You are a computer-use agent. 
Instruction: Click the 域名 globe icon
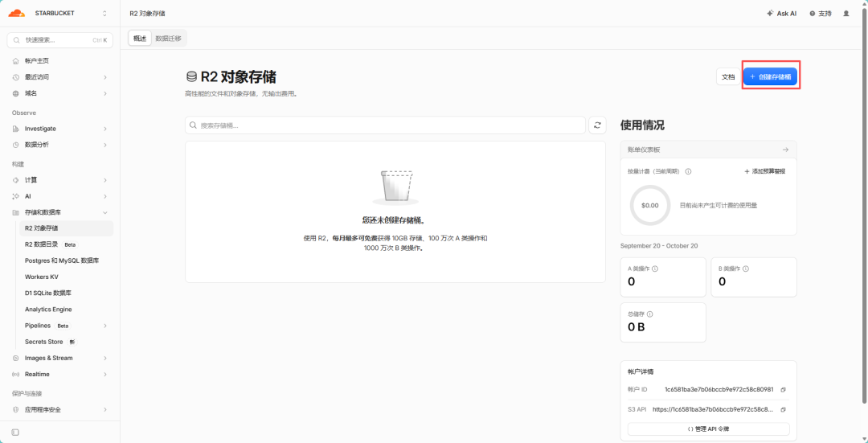[x=15, y=93]
